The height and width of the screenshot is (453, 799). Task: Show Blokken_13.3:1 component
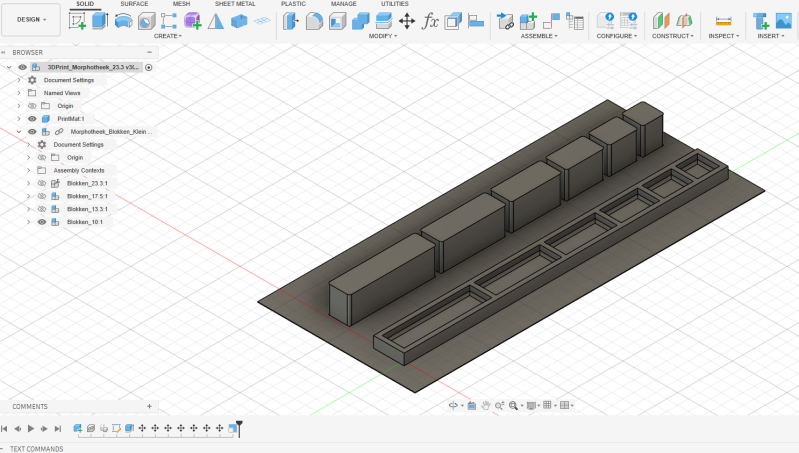click(42, 209)
